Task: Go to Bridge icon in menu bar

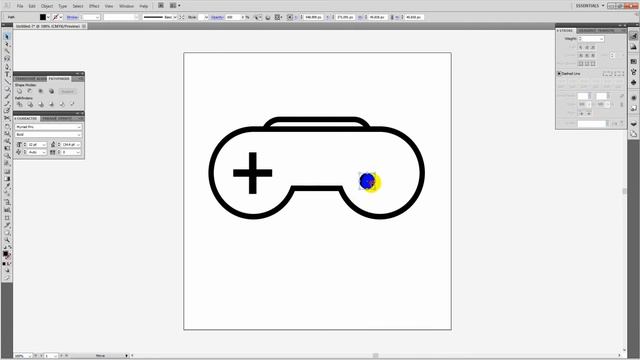Action: coord(161,6)
